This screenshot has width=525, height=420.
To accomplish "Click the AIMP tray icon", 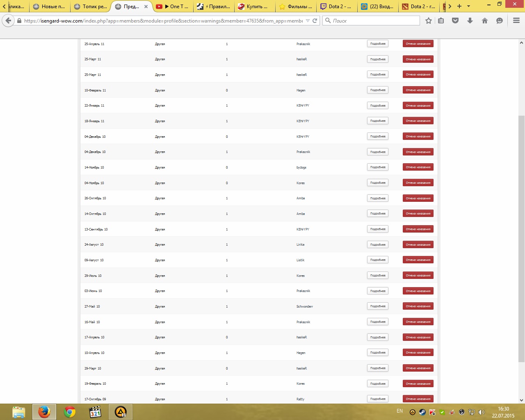I will click(x=413, y=412).
